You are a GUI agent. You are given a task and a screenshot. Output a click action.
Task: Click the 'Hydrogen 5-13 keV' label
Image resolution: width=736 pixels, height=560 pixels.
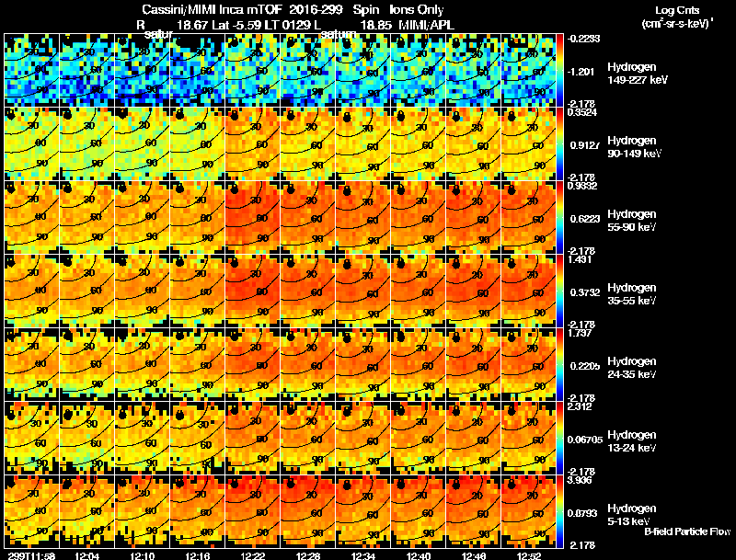point(632,515)
